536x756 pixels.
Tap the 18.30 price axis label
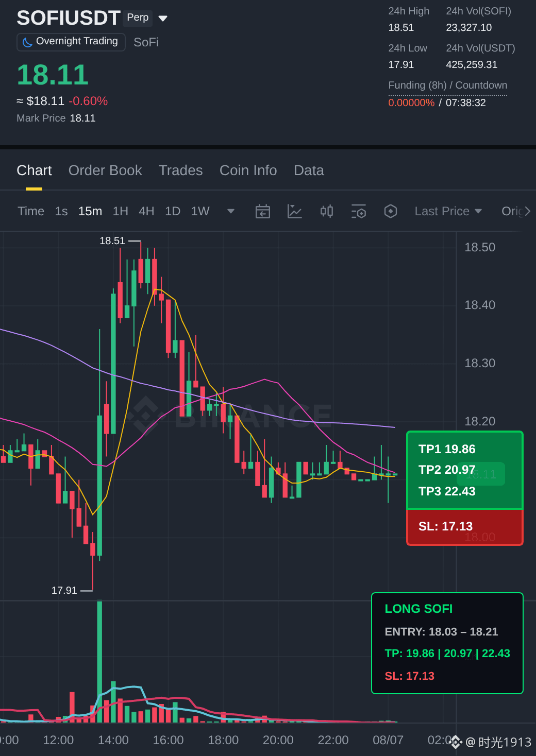point(480,364)
